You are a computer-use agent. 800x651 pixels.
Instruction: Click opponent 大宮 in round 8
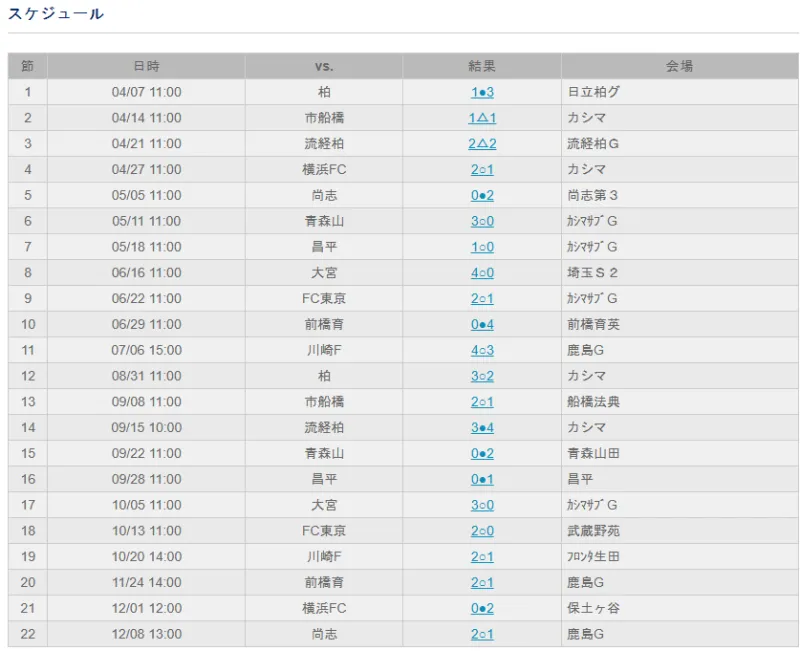(x=324, y=273)
